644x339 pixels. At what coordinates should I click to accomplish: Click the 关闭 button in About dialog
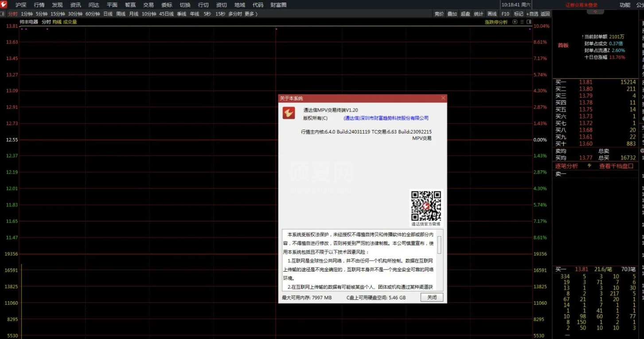pyautogui.click(x=432, y=297)
